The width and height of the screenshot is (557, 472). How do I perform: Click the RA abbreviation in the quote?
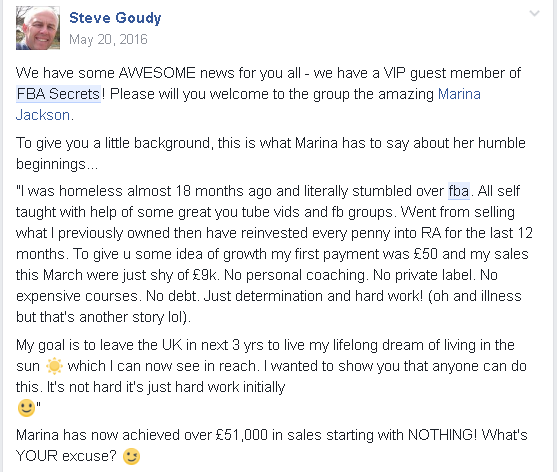431,233
